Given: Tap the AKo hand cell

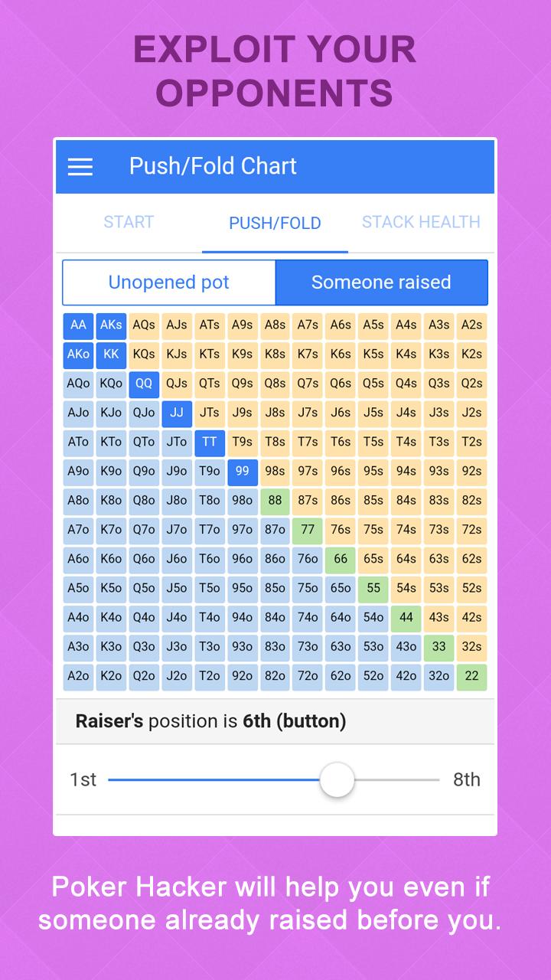Looking at the screenshot, I should click(78, 354).
